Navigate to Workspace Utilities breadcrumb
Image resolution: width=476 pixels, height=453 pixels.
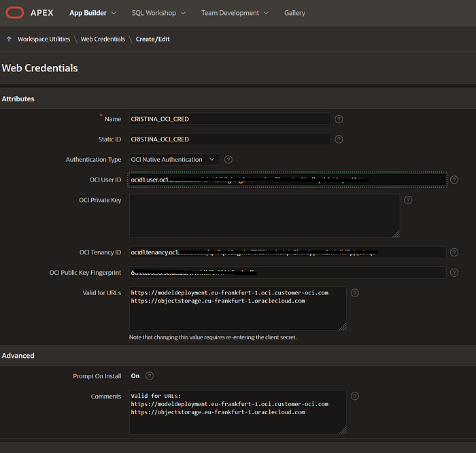(x=44, y=39)
